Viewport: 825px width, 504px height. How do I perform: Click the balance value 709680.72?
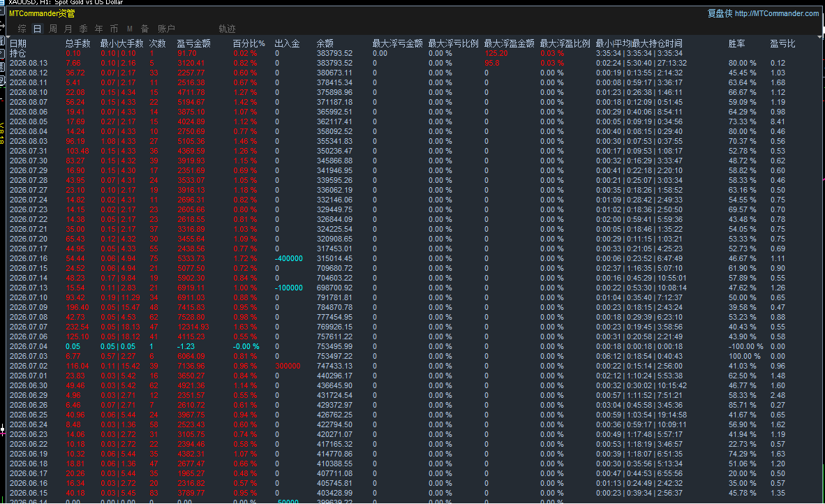[x=334, y=268]
